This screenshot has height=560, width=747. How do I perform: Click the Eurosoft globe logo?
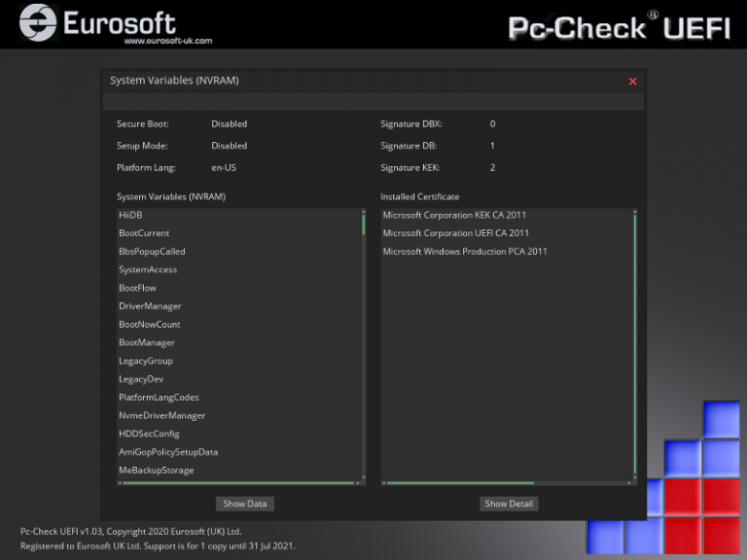pos(38,22)
